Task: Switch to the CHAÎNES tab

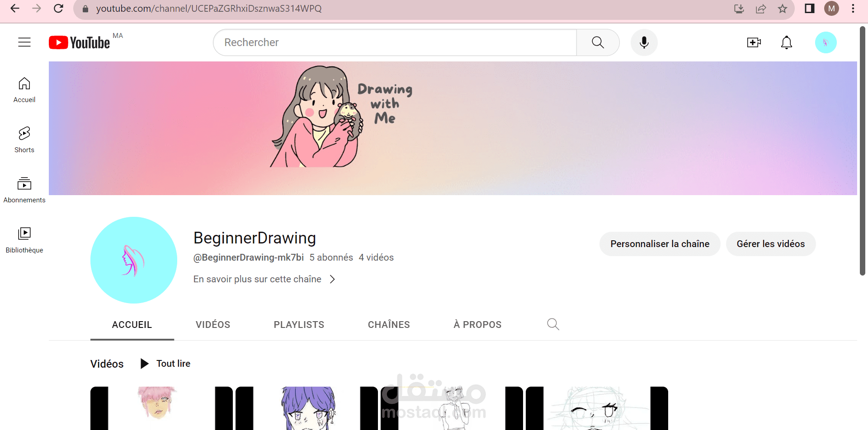Action: tap(389, 324)
